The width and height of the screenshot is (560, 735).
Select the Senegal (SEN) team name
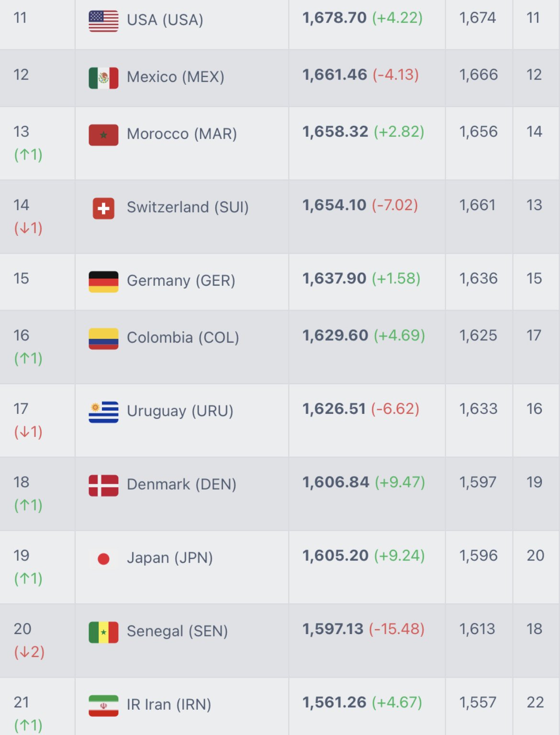click(177, 631)
